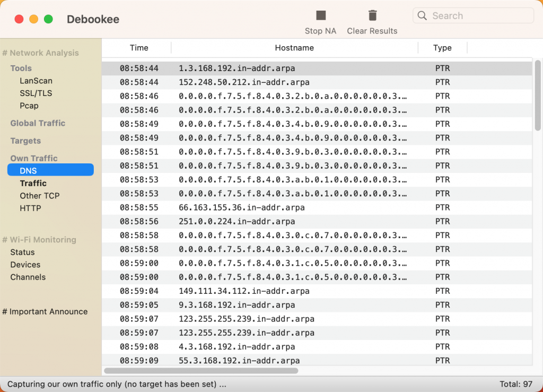Viewport: 543px width, 392px height.
Task: Click the Time column header
Action: click(x=138, y=48)
